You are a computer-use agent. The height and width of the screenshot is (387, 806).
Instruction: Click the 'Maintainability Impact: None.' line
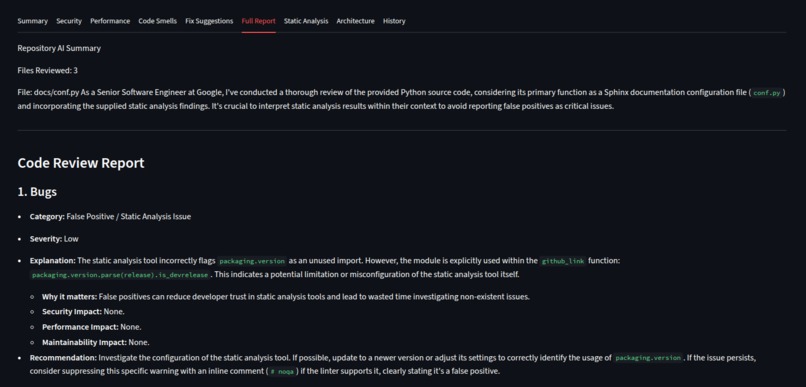(x=96, y=342)
